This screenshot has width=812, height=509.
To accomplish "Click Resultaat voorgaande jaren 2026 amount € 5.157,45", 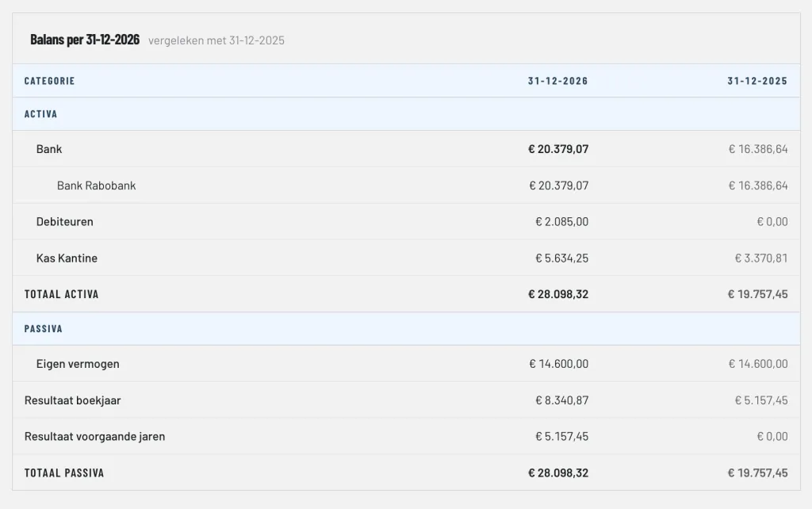I will click(562, 437).
